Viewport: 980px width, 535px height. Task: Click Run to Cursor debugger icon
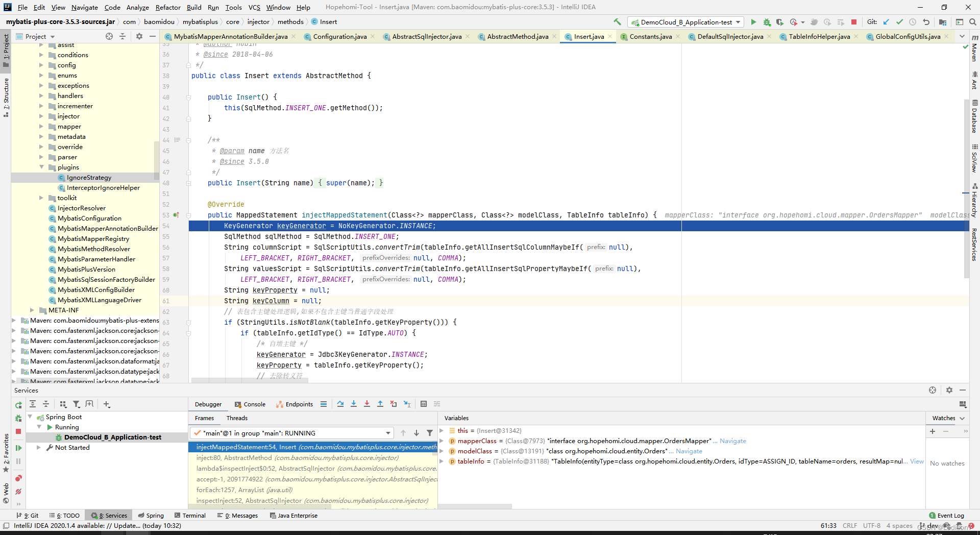(407, 404)
